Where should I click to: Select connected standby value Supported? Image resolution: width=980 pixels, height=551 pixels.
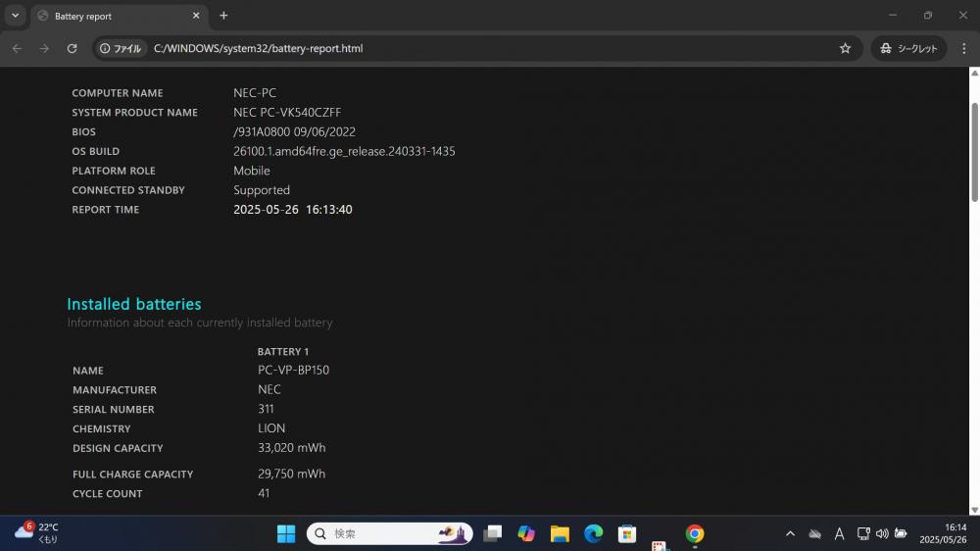[x=262, y=190]
